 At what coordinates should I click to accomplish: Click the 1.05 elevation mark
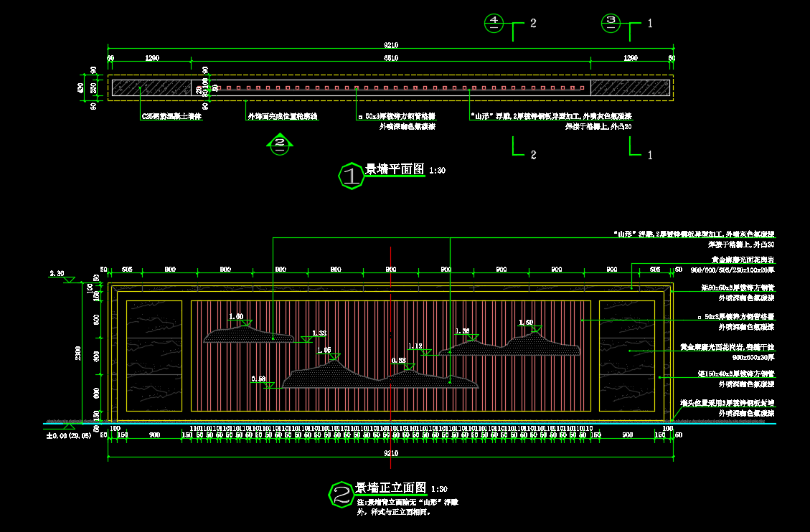coord(324,351)
